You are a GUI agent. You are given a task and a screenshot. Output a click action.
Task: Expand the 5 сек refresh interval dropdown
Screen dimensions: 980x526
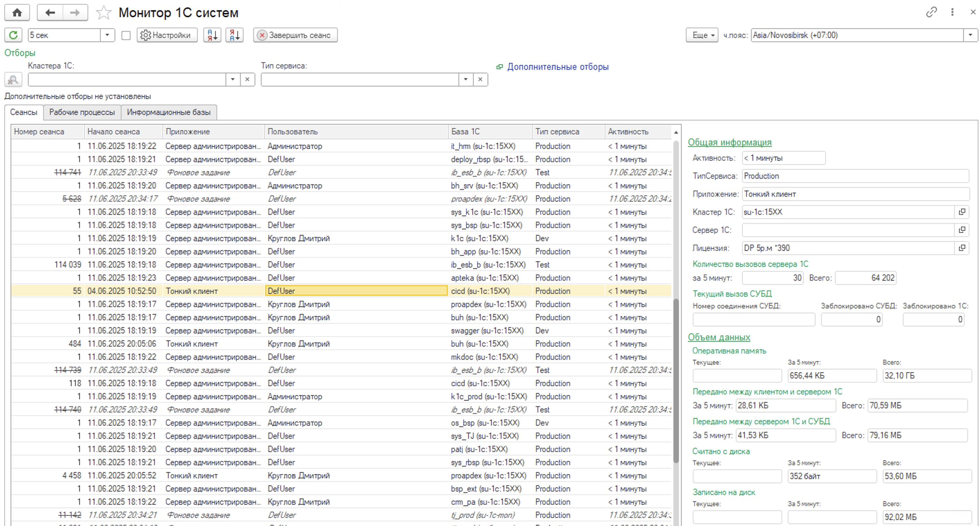point(107,35)
